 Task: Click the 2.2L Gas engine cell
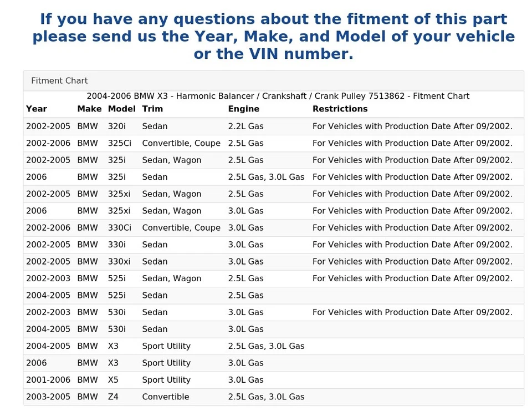245,126
